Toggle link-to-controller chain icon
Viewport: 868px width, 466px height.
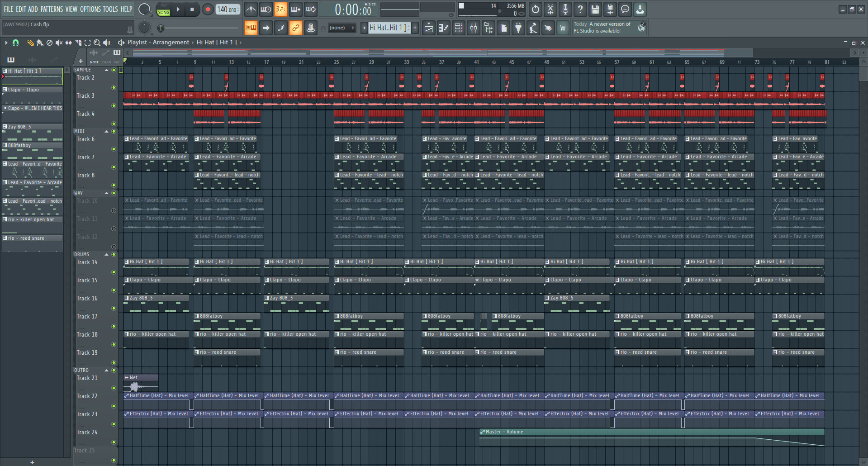click(x=296, y=28)
